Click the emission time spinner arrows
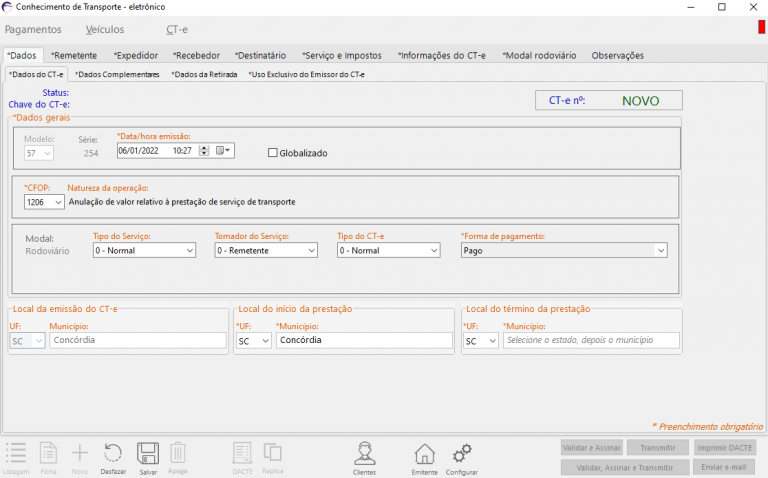 click(x=204, y=151)
